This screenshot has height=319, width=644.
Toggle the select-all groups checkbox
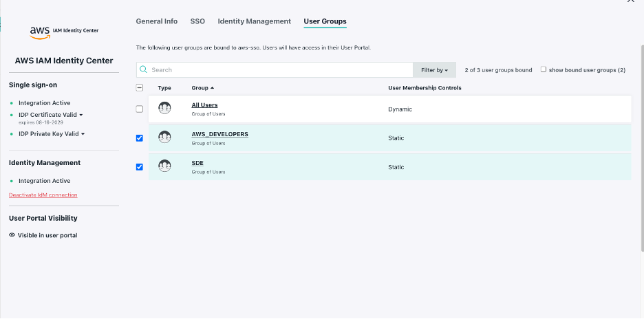139,87
